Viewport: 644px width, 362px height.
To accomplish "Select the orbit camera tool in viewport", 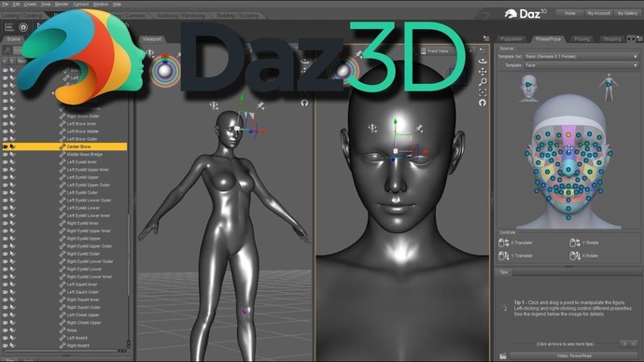I will (x=483, y=62).
